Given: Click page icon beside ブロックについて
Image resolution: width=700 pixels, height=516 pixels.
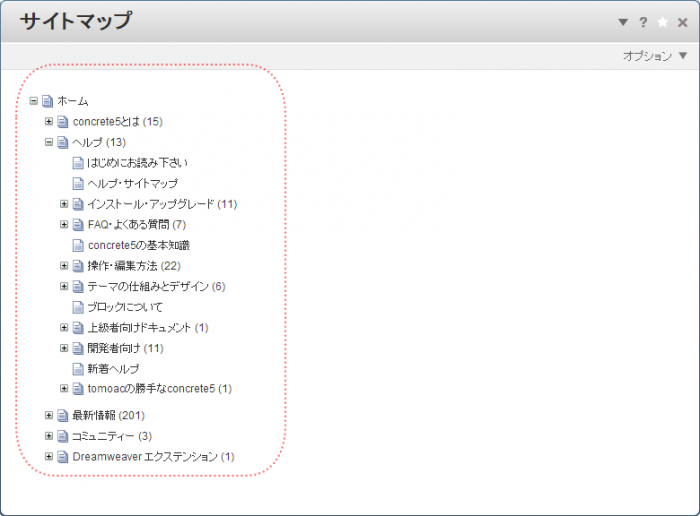Looking at the screenshot, I should tap(78, 307).
